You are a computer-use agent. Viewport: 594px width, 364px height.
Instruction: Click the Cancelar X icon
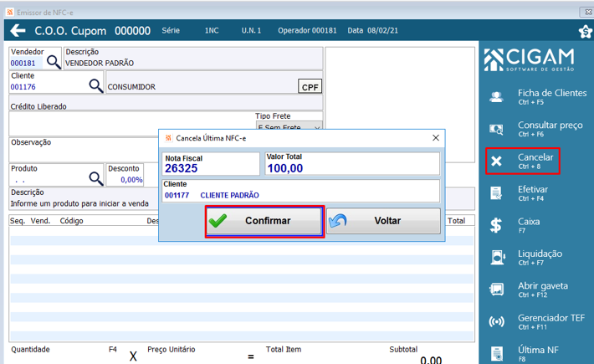(496, 161)
